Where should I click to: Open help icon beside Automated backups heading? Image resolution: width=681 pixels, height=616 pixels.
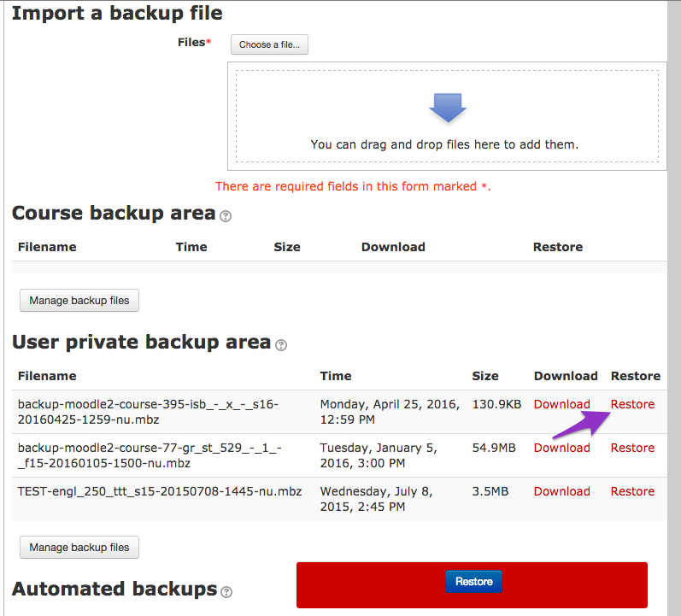226,592
